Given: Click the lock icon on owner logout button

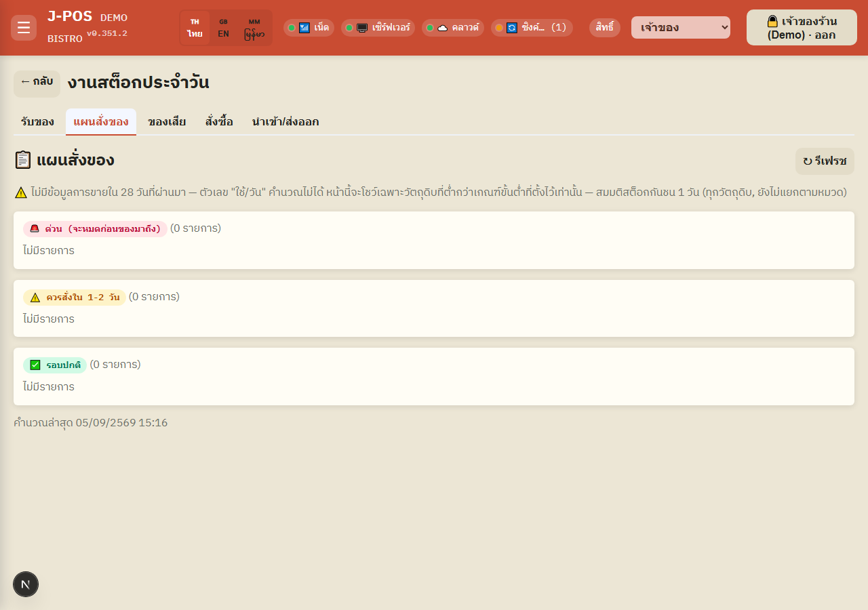Looking at the screenshot, I should tap(772, 21).
